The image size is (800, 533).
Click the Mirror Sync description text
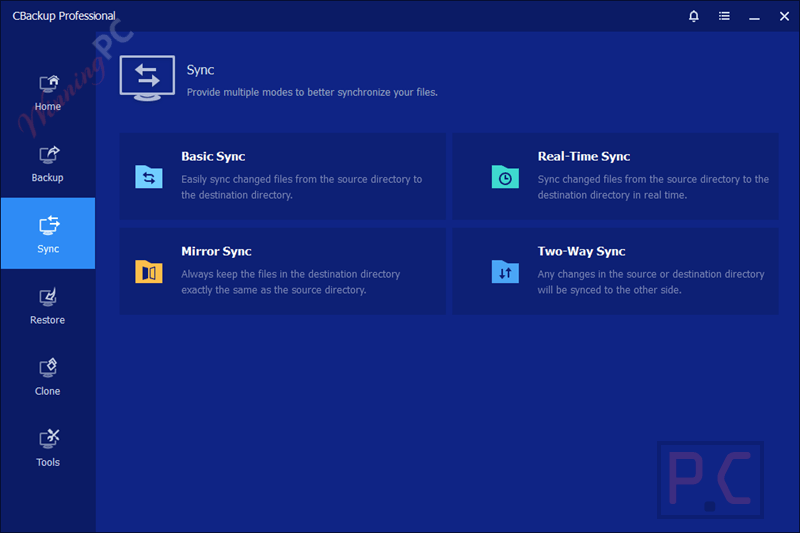[291, 282]
